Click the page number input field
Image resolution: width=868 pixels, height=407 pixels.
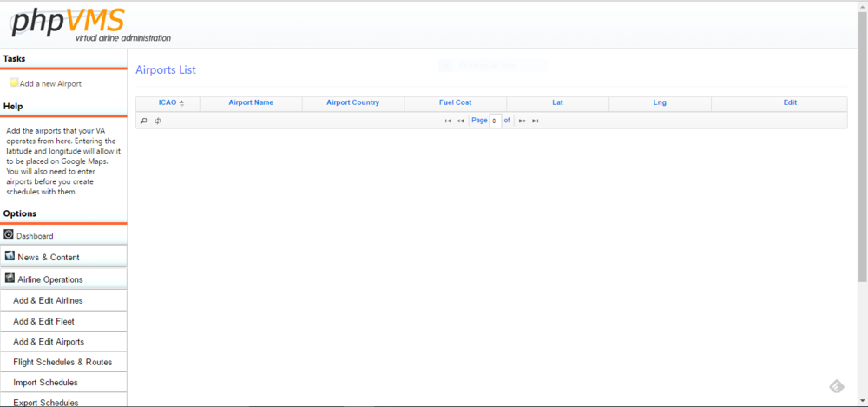(x=495, y=121)
